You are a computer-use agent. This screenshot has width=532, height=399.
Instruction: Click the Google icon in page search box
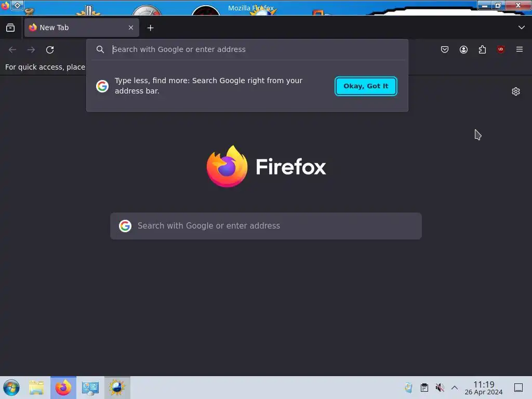point(125,226)
